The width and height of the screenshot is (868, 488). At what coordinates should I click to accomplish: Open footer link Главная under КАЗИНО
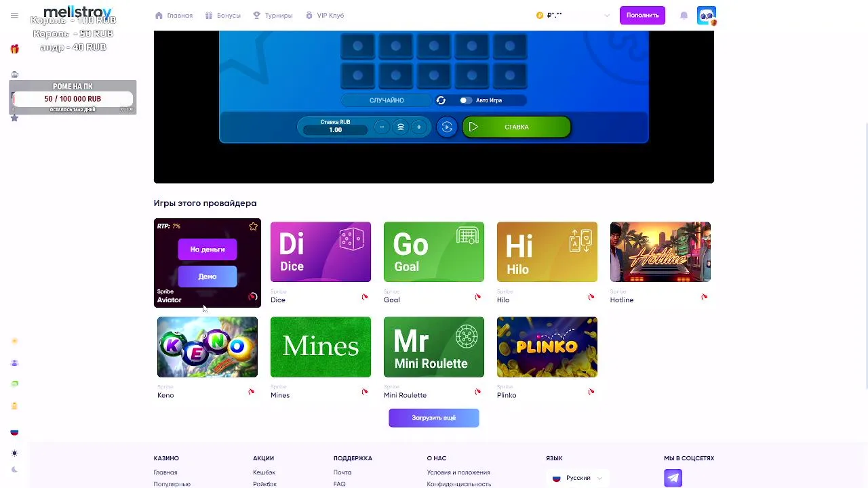tap(165, 472)
